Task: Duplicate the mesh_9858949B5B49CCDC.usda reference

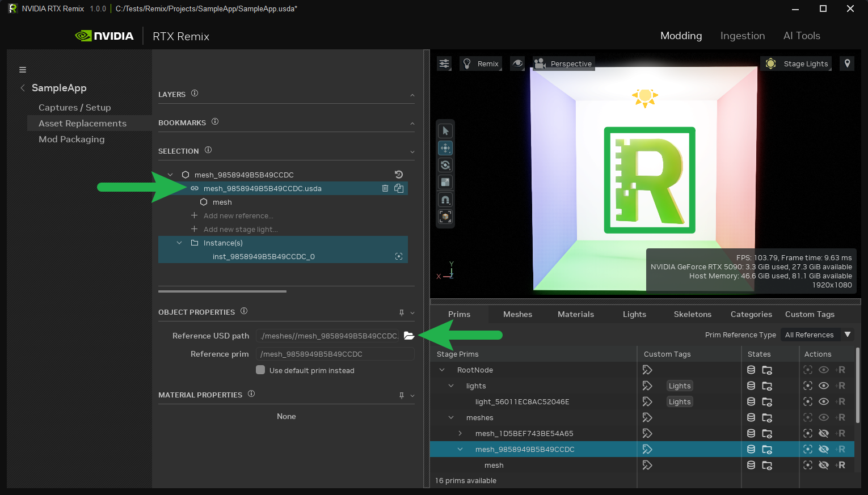Action: click(x=399, y=188)
